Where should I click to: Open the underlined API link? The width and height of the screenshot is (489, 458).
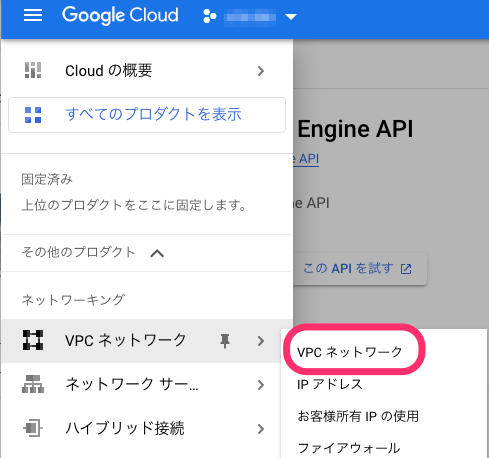(306, 159)
